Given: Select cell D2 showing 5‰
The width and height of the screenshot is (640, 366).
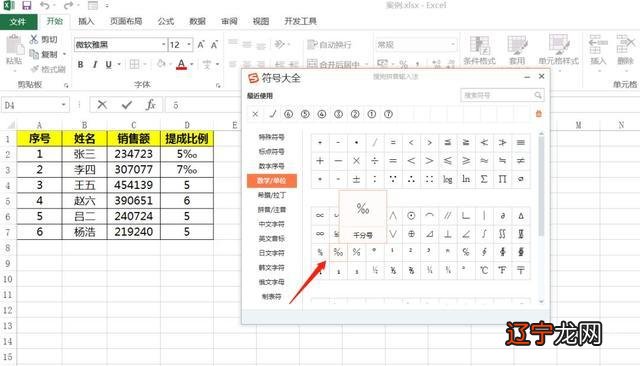Looking at the screenshot, I should pos(187,154).
